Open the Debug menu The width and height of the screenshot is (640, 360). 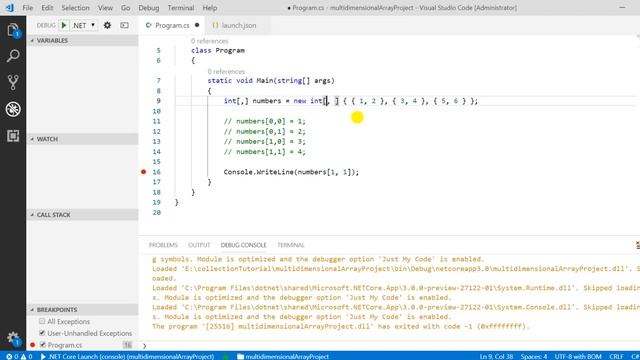pyautogui.click(x=149, y=8)
